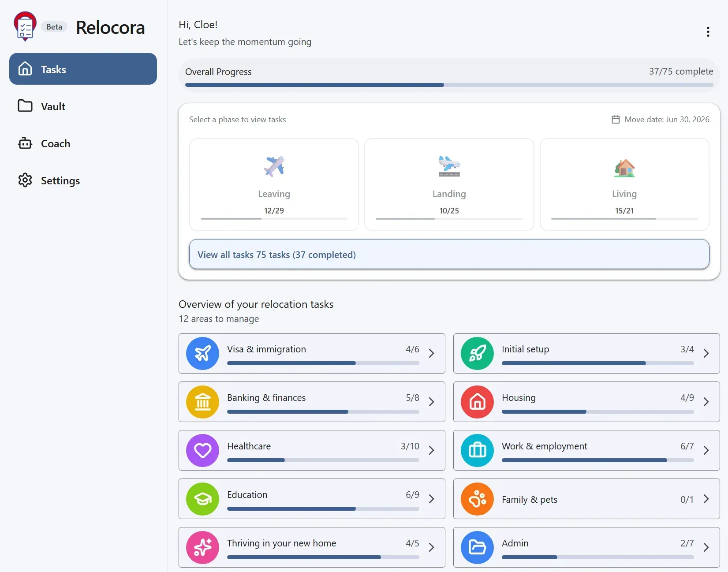Image resolution: width=728 pixels, height=572 pixels.
Task: Click the Landing airplane icon
Action: tap(449, 166)
